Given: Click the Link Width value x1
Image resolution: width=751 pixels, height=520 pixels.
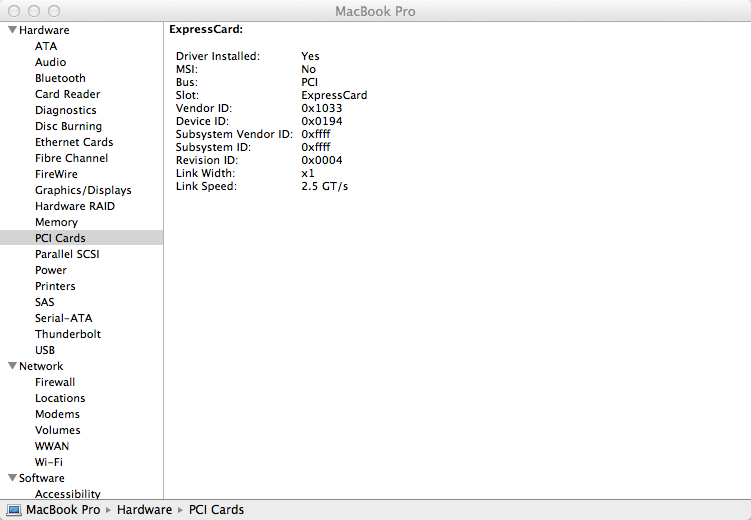Looking at the screenshot, I should click(308, 173).
